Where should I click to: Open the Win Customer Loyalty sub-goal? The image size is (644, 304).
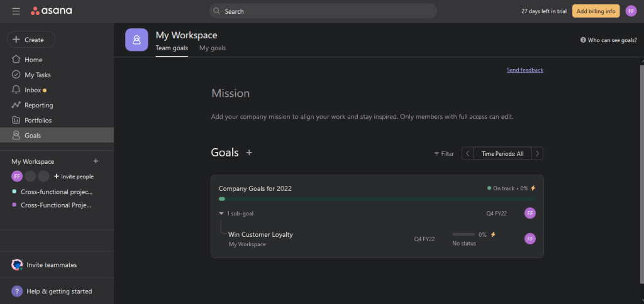pyautogui.click(x=260, y=235)
